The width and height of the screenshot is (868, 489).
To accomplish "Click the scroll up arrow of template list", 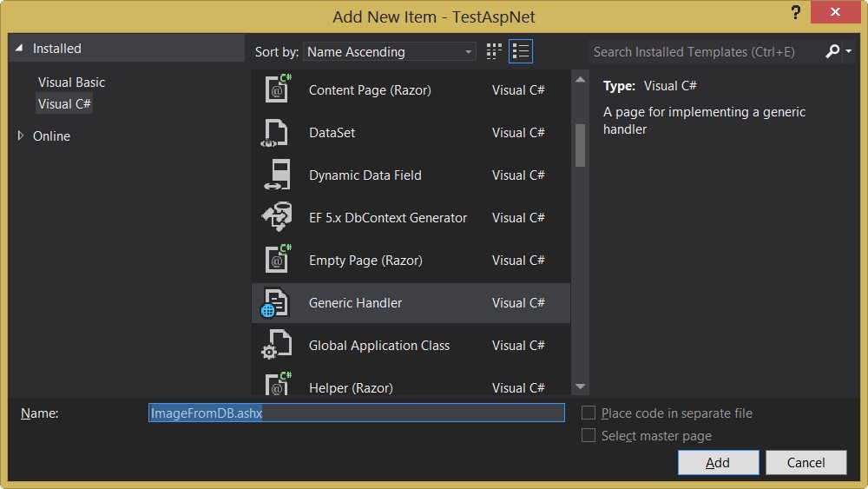I will 580,79.
